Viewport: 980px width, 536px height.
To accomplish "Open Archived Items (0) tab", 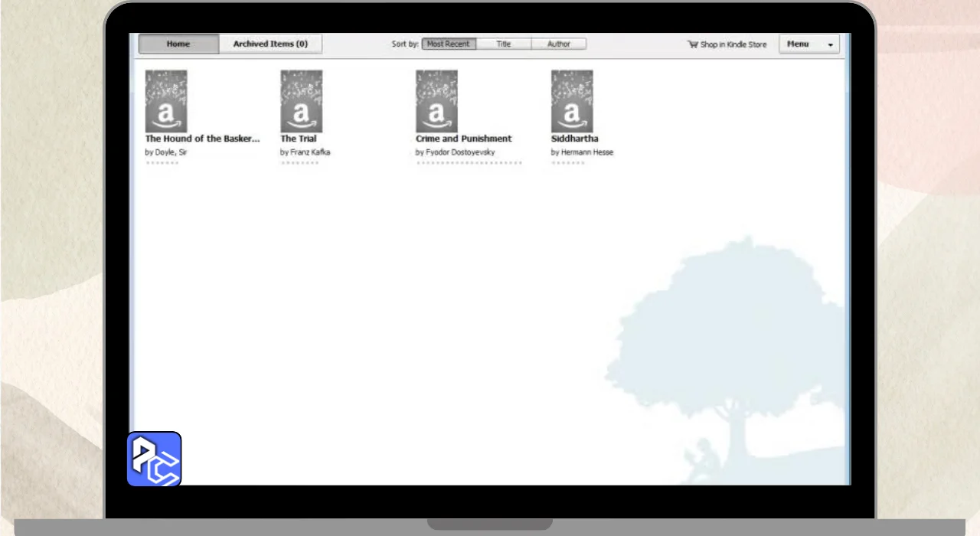I will tap(270, 44).
